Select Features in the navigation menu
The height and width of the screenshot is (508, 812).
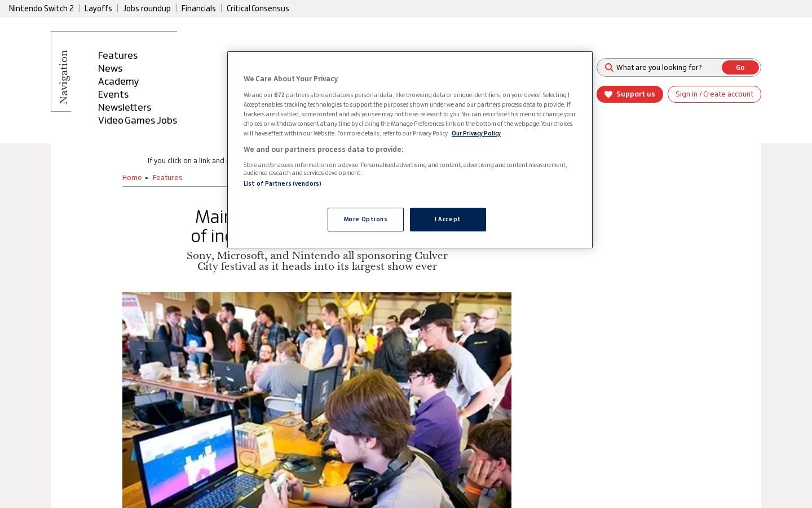point(118,55)
